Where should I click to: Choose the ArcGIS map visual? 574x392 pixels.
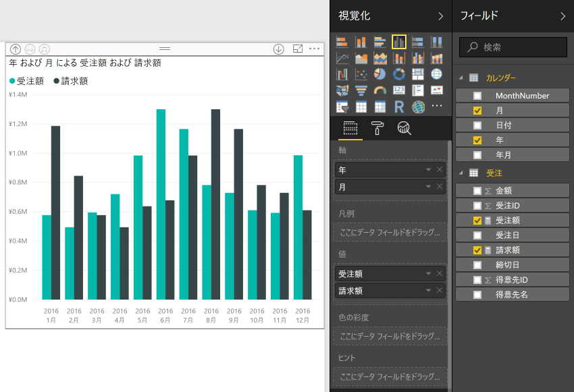click(418, 107)
